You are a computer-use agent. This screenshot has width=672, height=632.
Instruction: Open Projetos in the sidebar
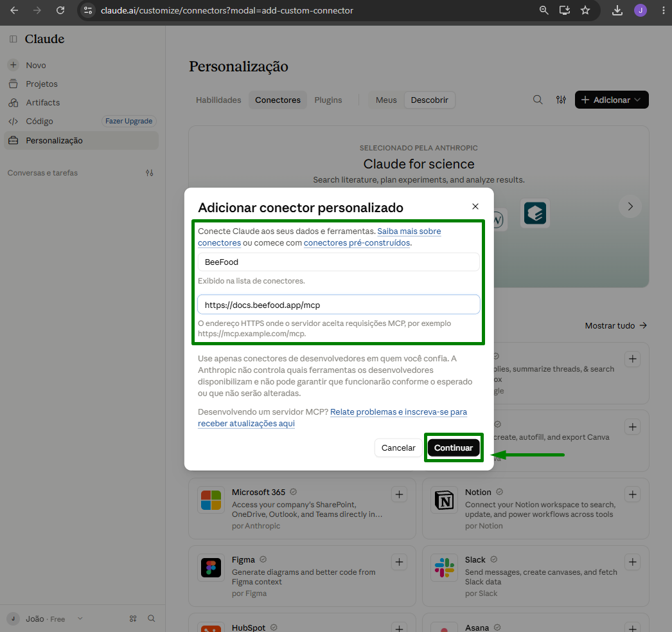click(x=81, y=84)
